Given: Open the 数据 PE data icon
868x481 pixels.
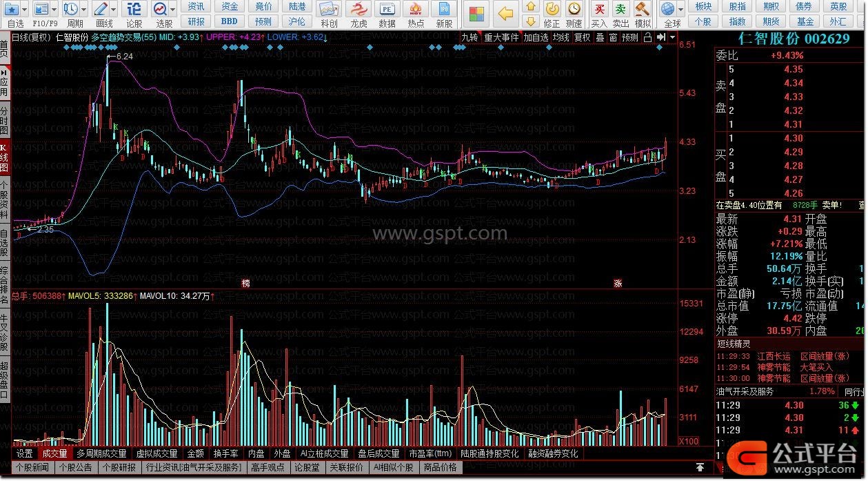Looking at the screenshot, I should (387, 10).
